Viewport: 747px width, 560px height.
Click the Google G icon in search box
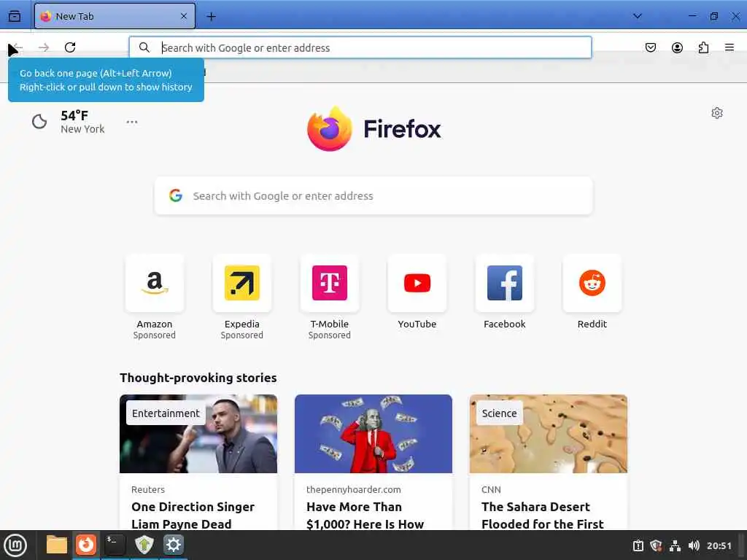(x=176, y=195)
